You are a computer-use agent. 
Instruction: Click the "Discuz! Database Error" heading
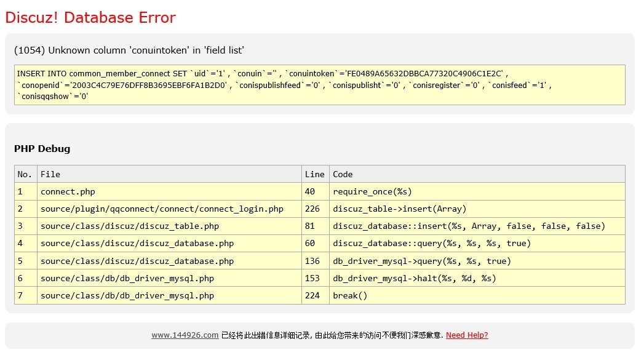(x=90, y=18)
